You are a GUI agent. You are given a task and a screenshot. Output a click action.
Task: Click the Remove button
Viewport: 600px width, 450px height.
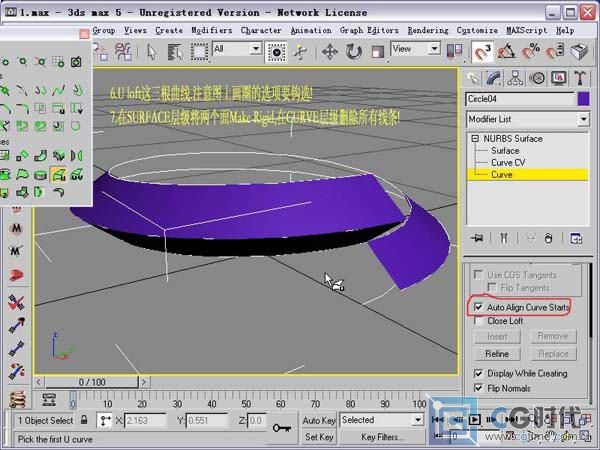[x=553, y=336]
